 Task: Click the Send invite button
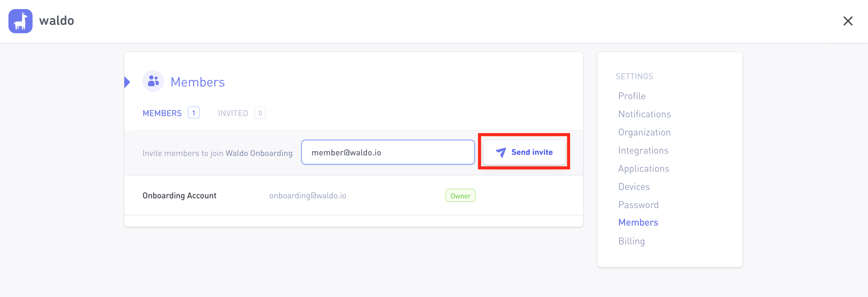(x=524, y=152)
